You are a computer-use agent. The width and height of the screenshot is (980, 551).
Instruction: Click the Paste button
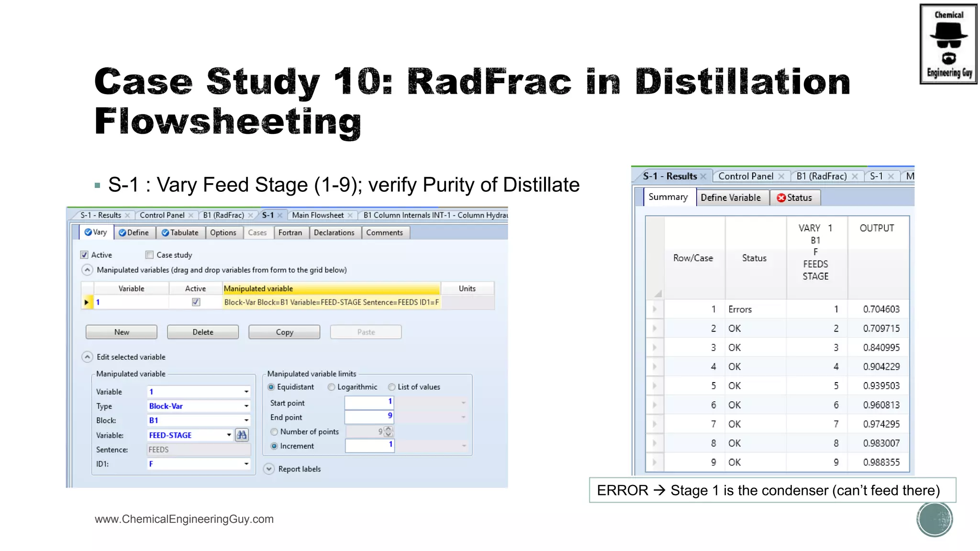coord(366,332)
